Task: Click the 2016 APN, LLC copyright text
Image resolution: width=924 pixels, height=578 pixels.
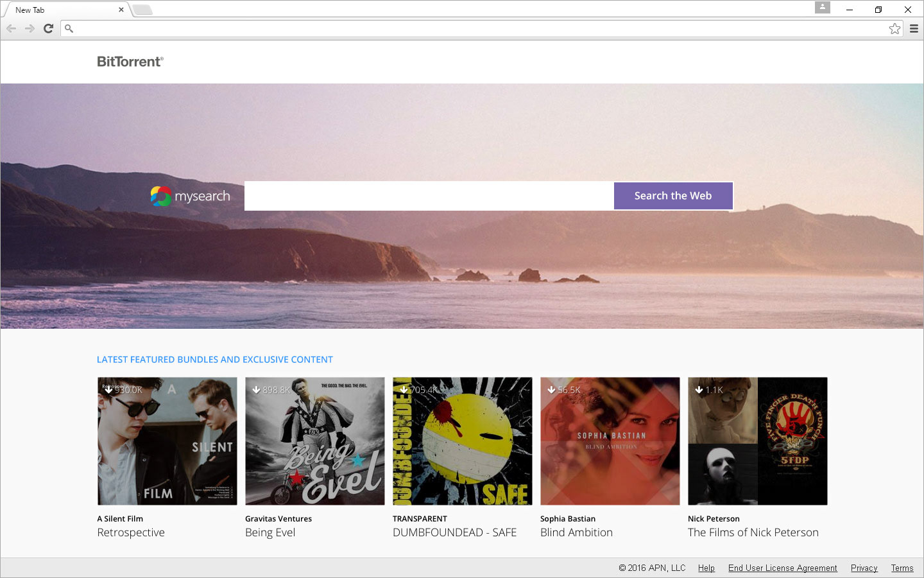Action: coord(652,568)
